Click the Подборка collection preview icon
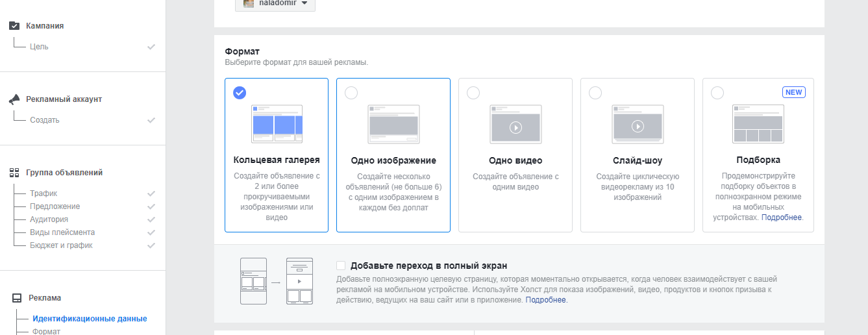The width and height of the screenshot is (868, 335). [x=758, y=123]
